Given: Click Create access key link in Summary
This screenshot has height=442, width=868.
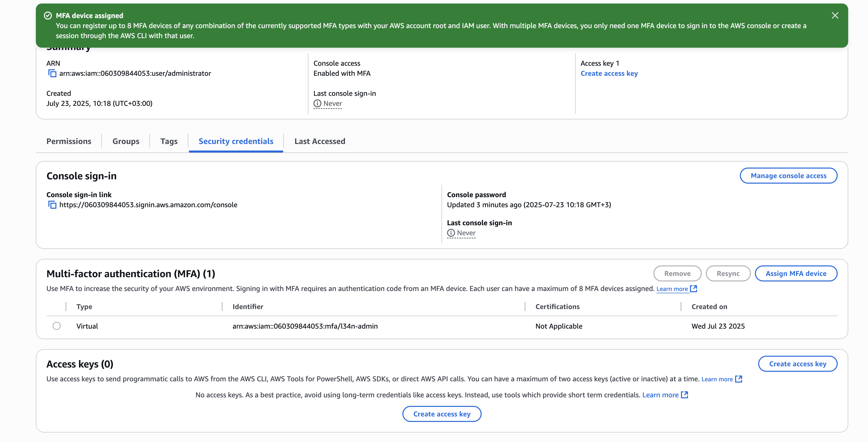Looking at the screenshot, I should [609, 73].
